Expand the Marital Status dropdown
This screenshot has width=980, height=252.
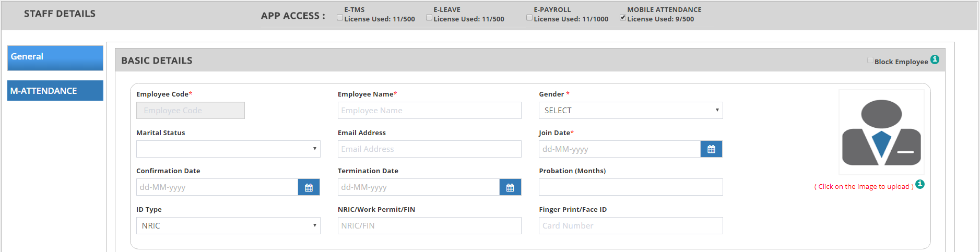228,149
